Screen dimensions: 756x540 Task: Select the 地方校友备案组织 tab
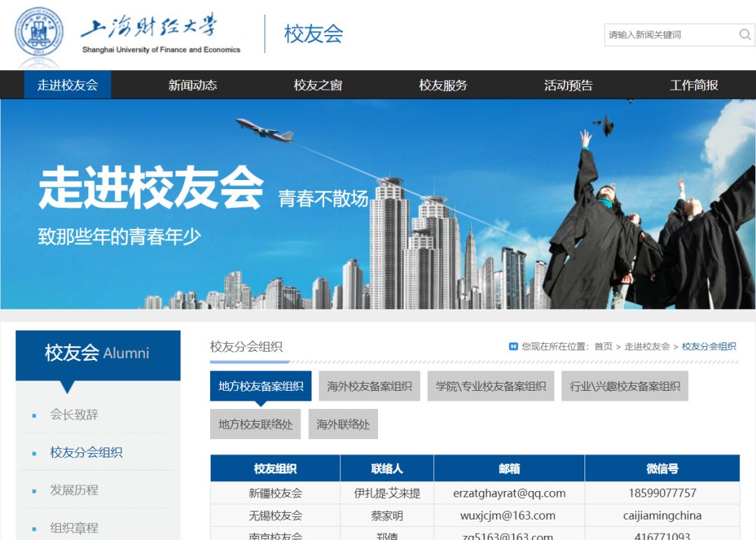tap(260, 386)
